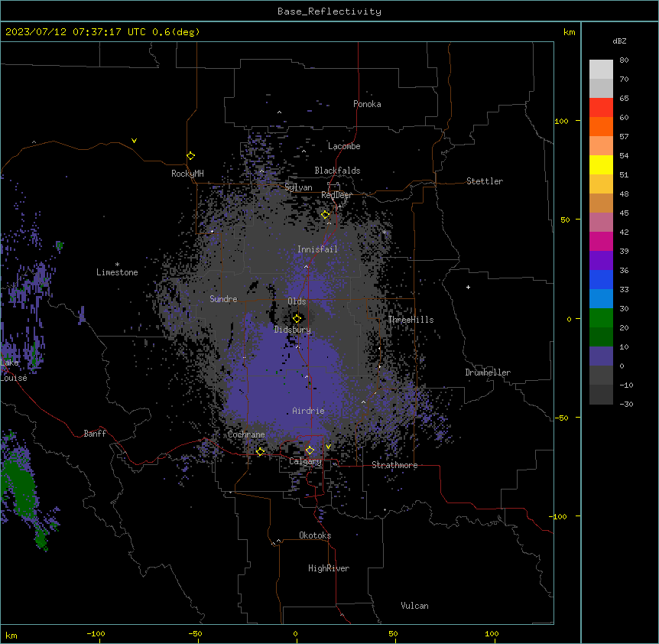Viewport: 659px width, 644px height.
Task: Click the 100 tick on the right axis
Action: [x=561, y=121]
